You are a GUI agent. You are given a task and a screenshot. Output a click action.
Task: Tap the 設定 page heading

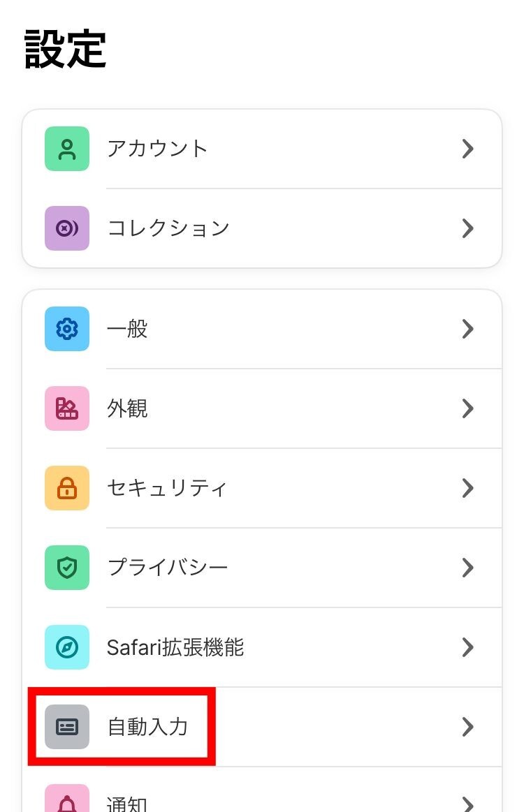click(66, 49)
